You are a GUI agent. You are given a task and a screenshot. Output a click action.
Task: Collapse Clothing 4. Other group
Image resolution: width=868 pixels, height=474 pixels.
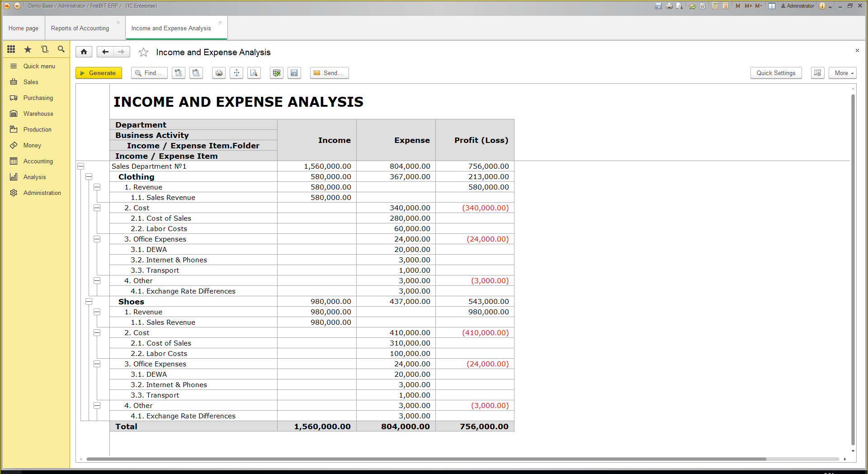(x=97, y=281)
